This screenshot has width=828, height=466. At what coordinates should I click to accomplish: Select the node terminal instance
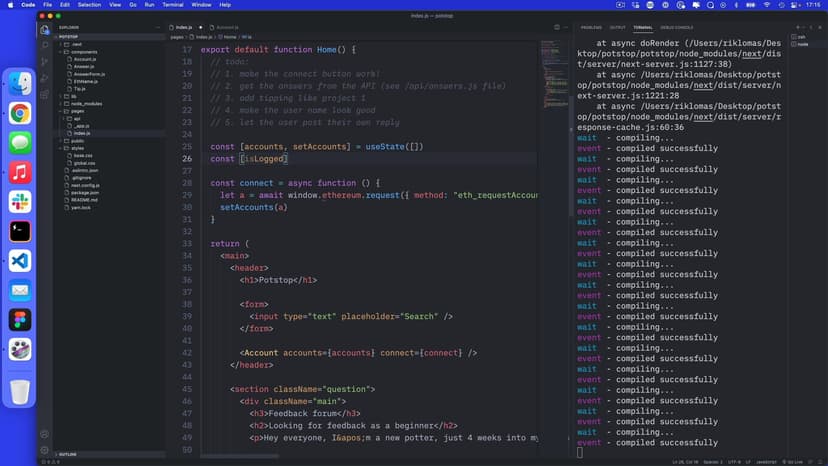coord(803,44)
